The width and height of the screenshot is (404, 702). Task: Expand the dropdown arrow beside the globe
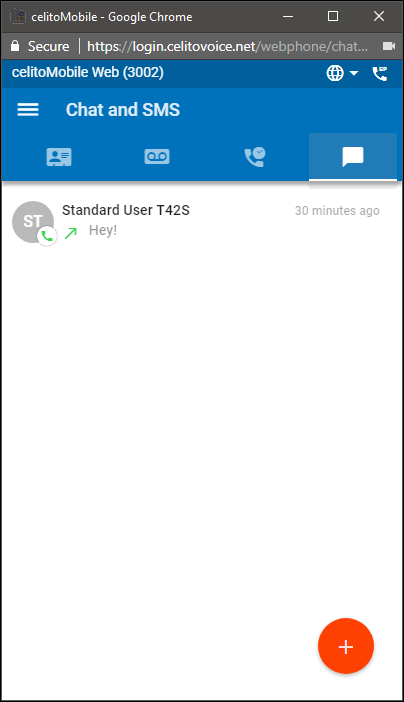click(x=354, y=73)
